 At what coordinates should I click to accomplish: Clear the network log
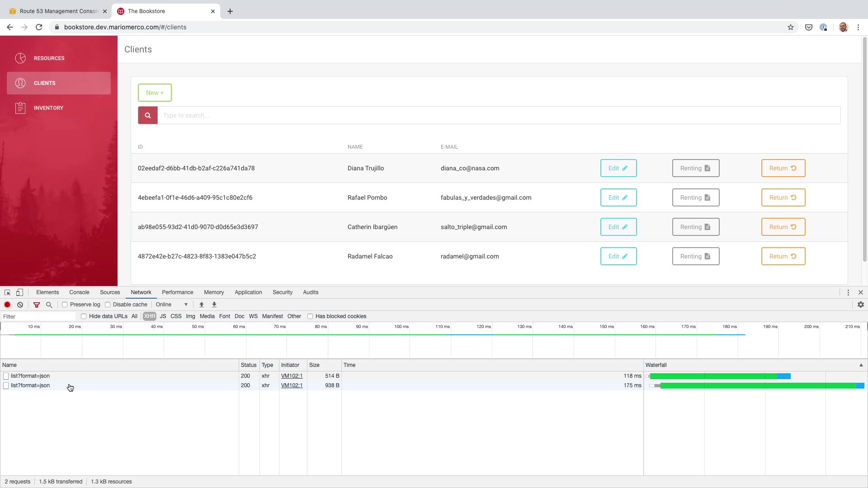pos(20,305)
